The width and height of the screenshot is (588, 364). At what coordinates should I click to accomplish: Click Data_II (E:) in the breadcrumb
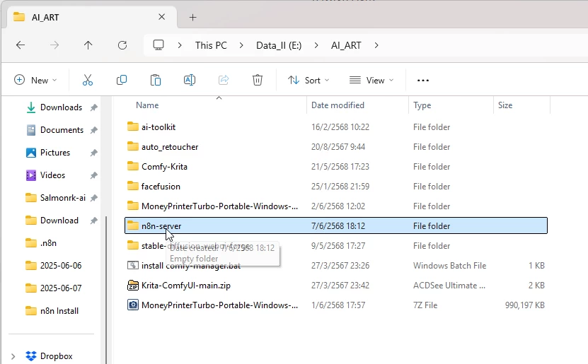click(x=279, y=45)
